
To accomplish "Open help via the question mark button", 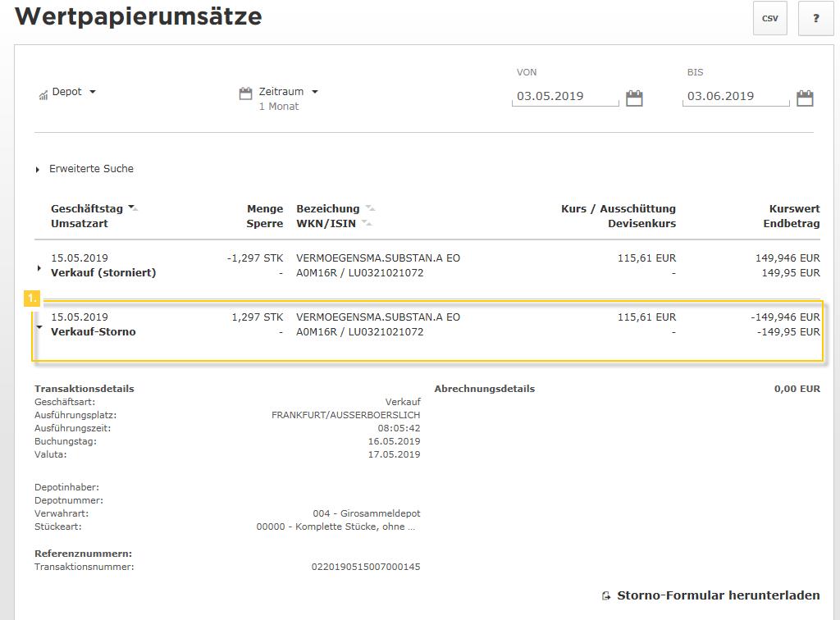I will [815, 18].
